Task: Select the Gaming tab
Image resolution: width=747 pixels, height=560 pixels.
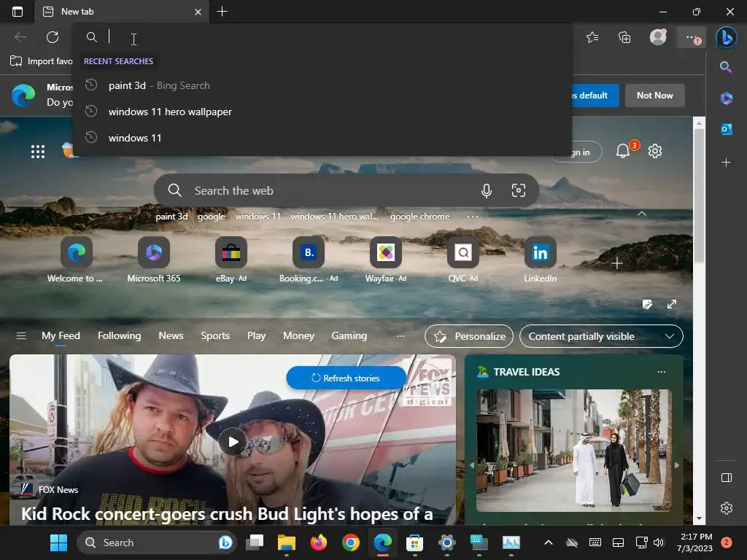Action: (349, 335)
